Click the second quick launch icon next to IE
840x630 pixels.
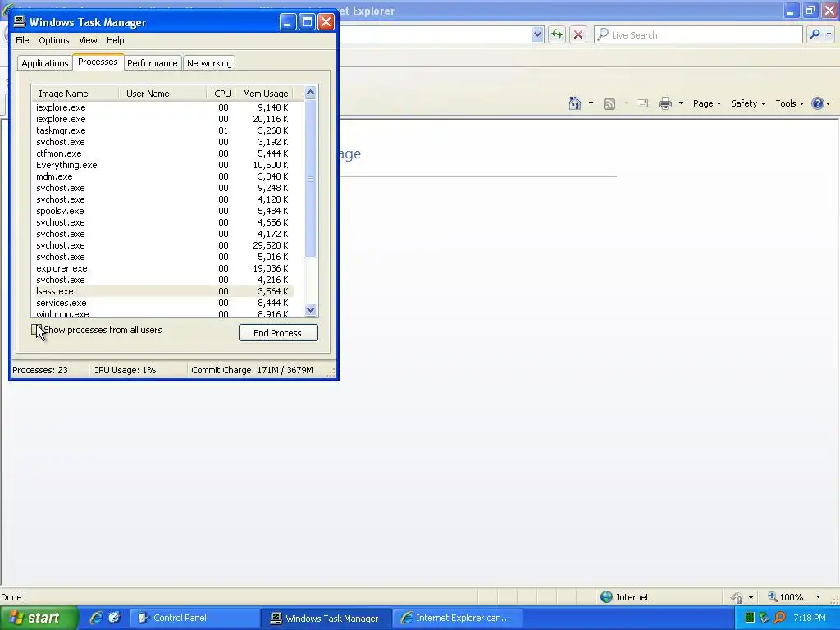tap(115, 618)
